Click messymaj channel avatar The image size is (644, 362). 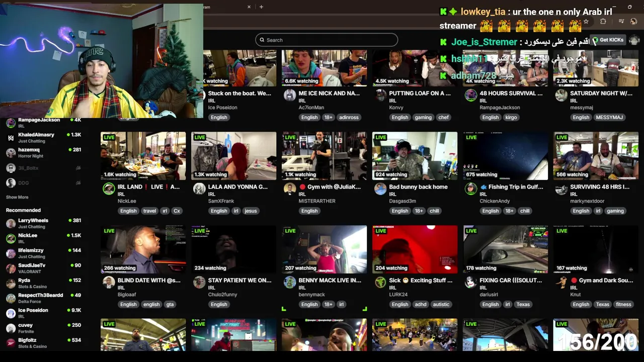pos(561,95)
